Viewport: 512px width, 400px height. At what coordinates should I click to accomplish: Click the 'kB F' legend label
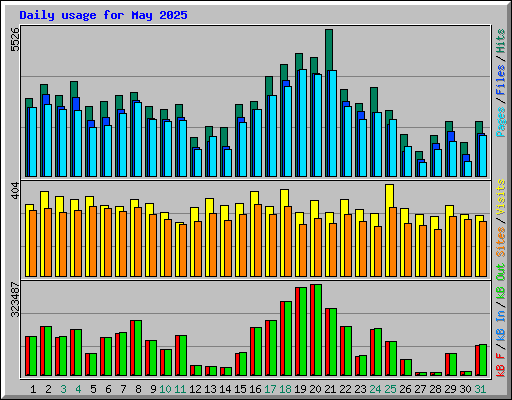[501, 365]
